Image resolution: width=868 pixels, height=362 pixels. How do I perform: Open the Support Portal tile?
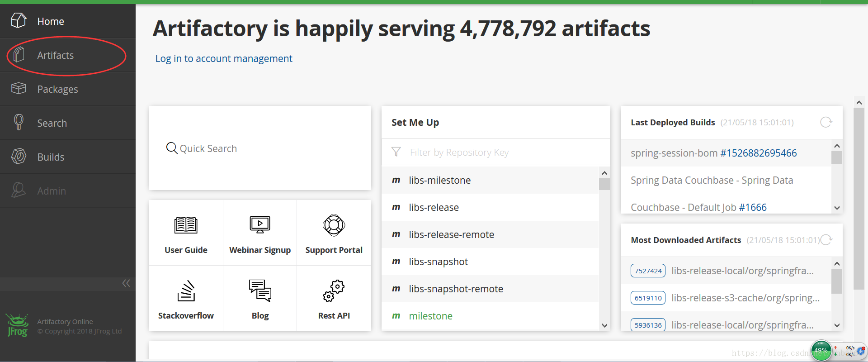(334, 233)
